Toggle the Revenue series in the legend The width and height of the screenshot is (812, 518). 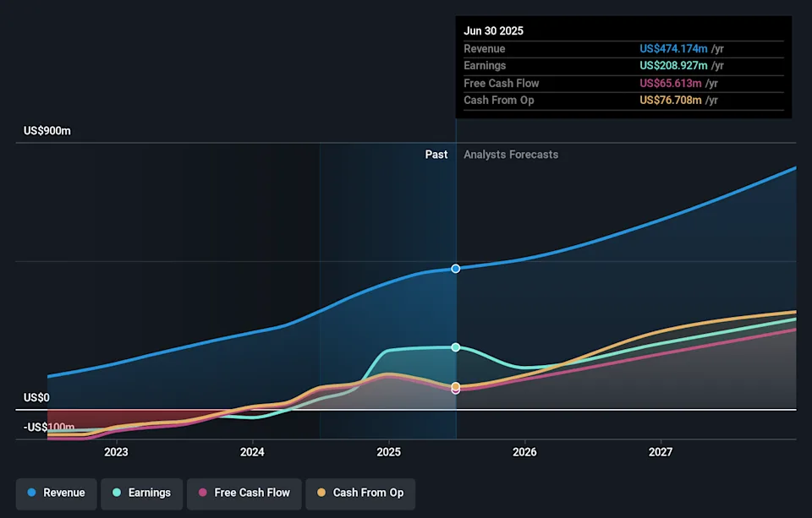pos(57,493)
